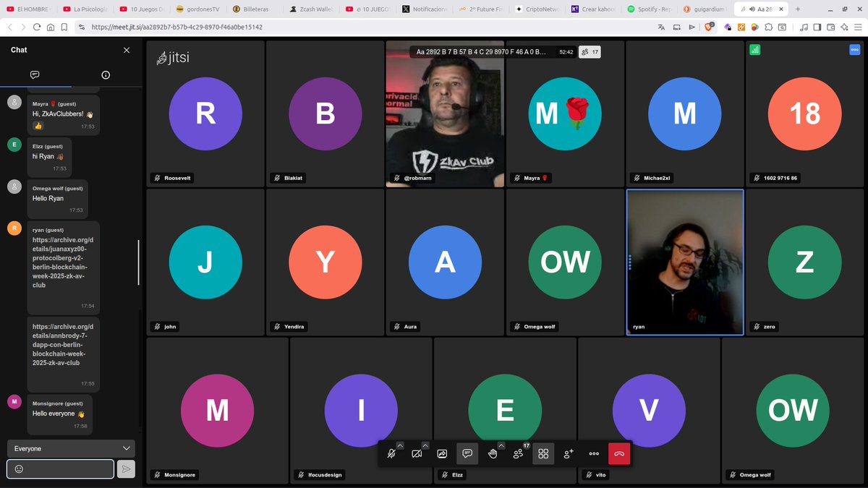
Task: Unmute the microphone in the meeting toolbar
Action: coord(391,453)
